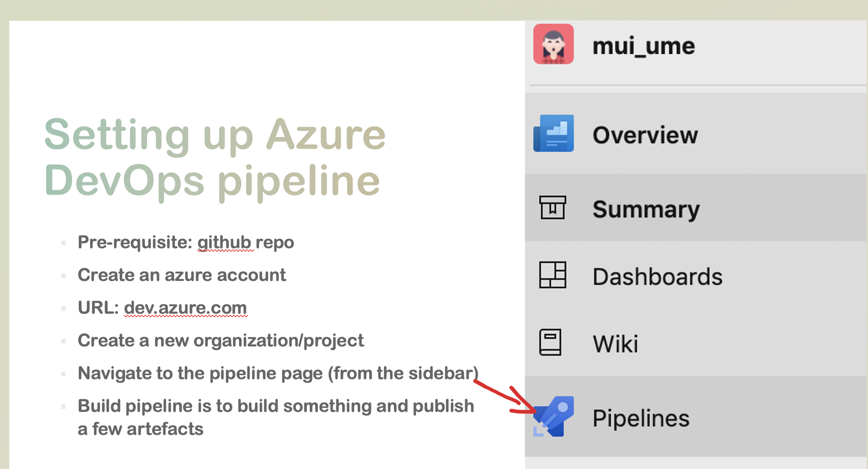This screenshot has height=469, width=868.
Task: Click the Pipelines rocket icon
Action: click(553, 416)
